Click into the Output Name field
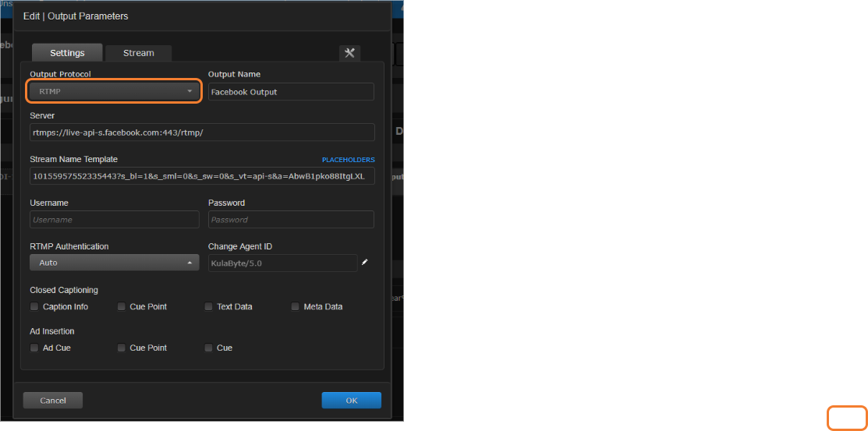 [x=291, y=92]
